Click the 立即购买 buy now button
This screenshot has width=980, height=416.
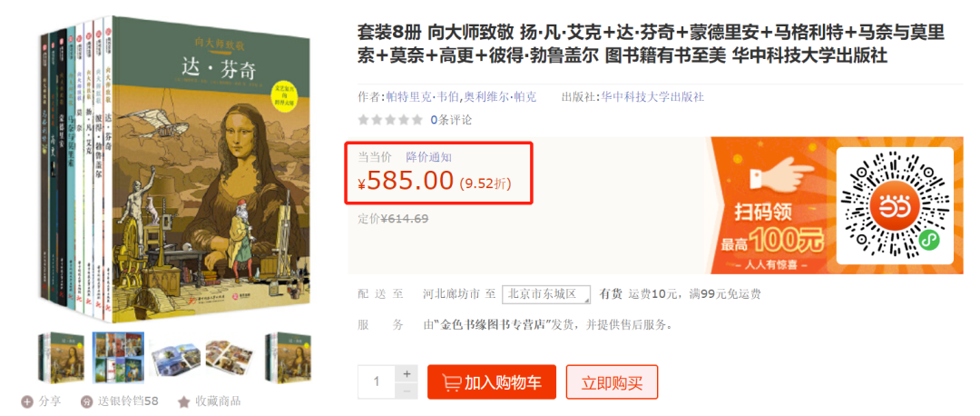(612, 382)
